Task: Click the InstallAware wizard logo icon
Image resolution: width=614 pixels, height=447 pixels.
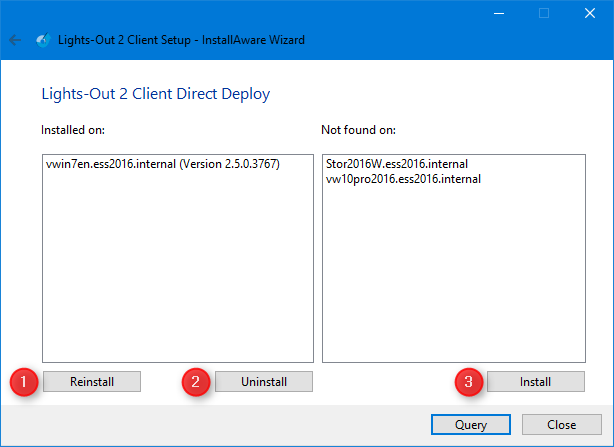Action: tap(43, 40)
